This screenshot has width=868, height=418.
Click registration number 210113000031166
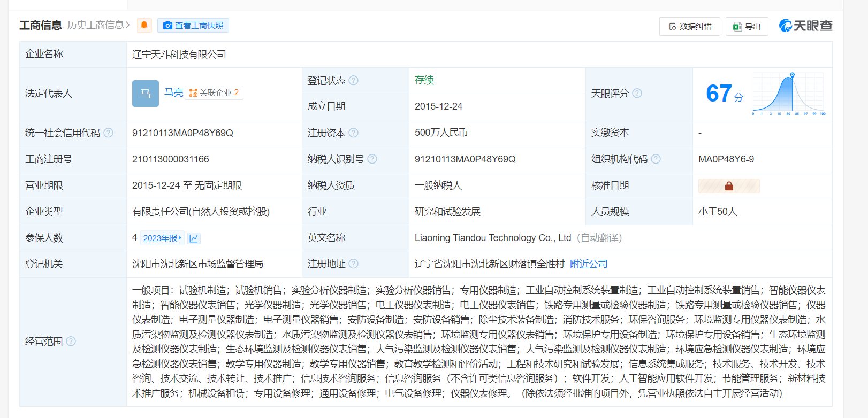171,159
